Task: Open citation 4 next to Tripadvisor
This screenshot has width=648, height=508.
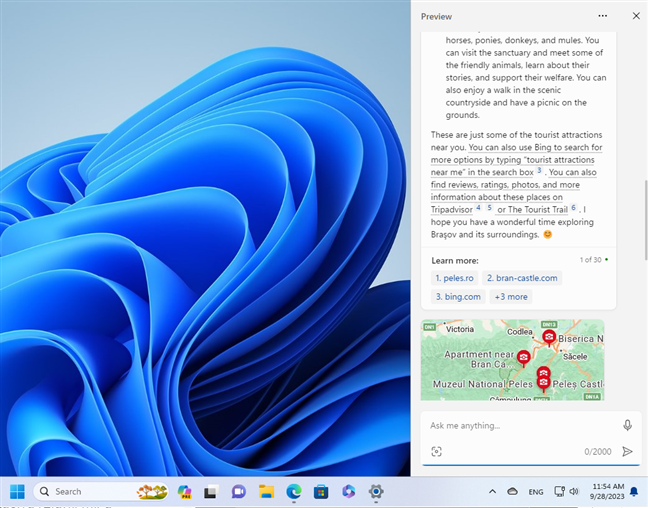Action: click(x=478, y=207)
